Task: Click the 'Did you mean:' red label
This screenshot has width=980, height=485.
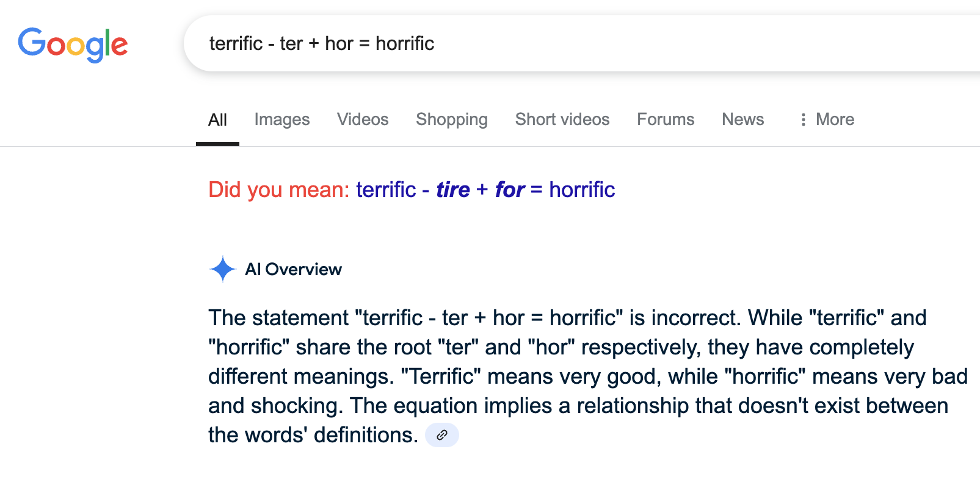Action: coord(279,190)
